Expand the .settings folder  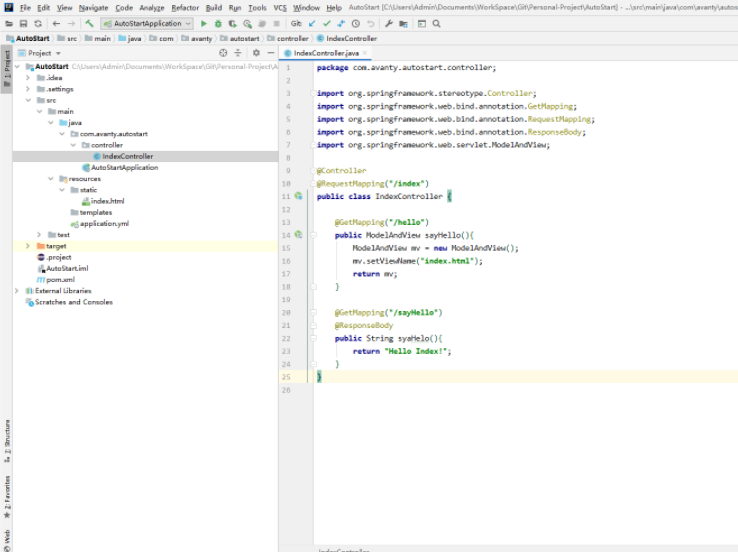[x=28, y=89]
